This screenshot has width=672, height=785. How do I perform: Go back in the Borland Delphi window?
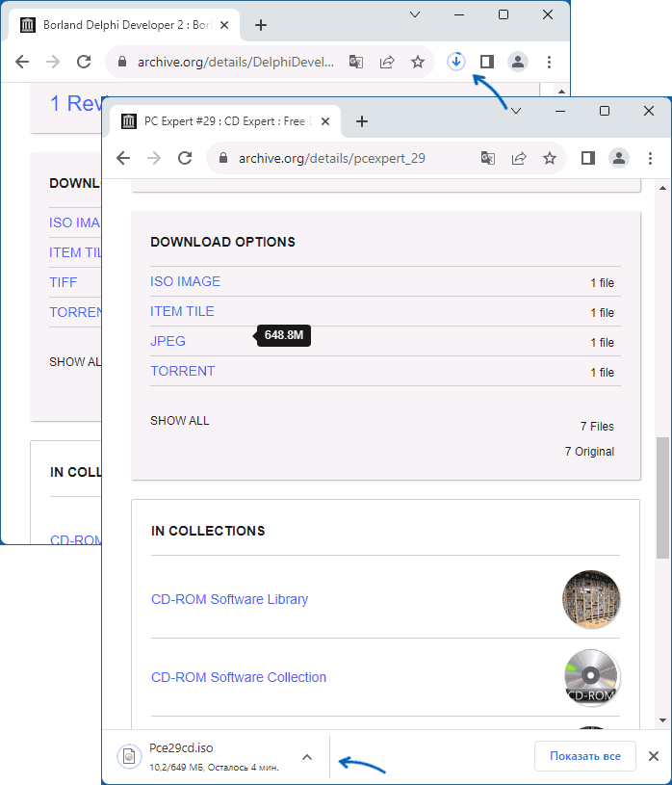[22, 62]
